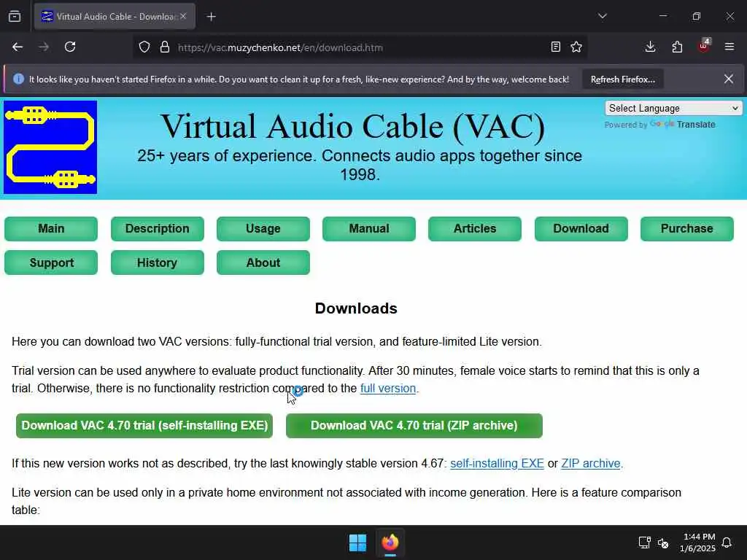
Task: Open the Firefox downloads panel
Action: tap(650, 47)
